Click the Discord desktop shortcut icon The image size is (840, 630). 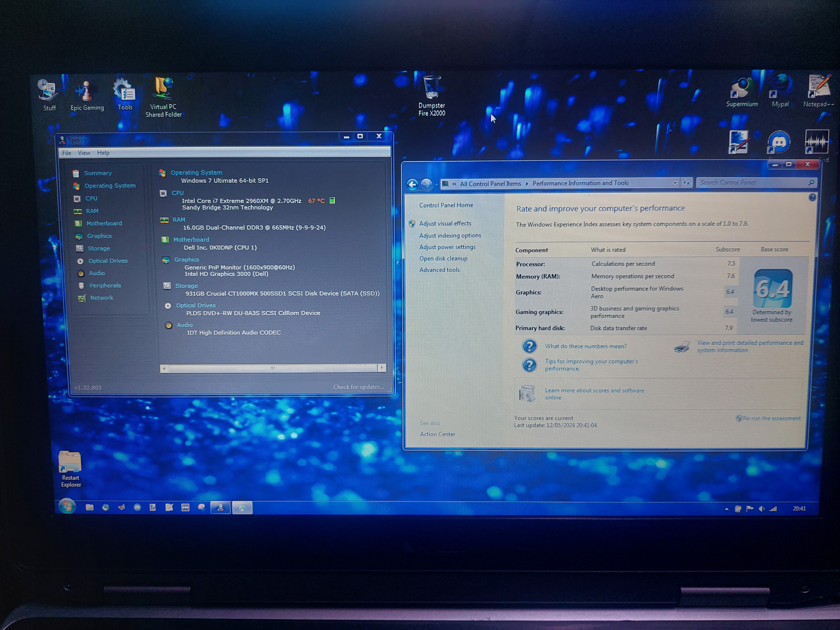click(778, 142)
